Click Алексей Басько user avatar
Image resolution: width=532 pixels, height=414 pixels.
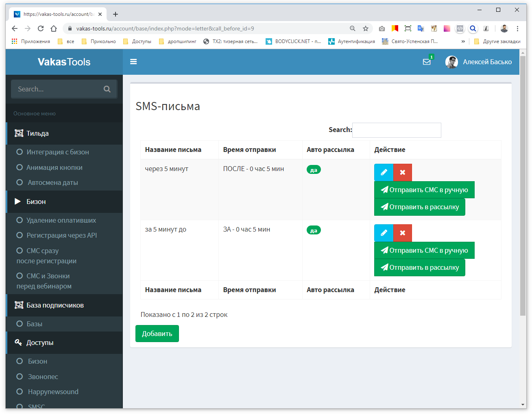coord(451,62)
